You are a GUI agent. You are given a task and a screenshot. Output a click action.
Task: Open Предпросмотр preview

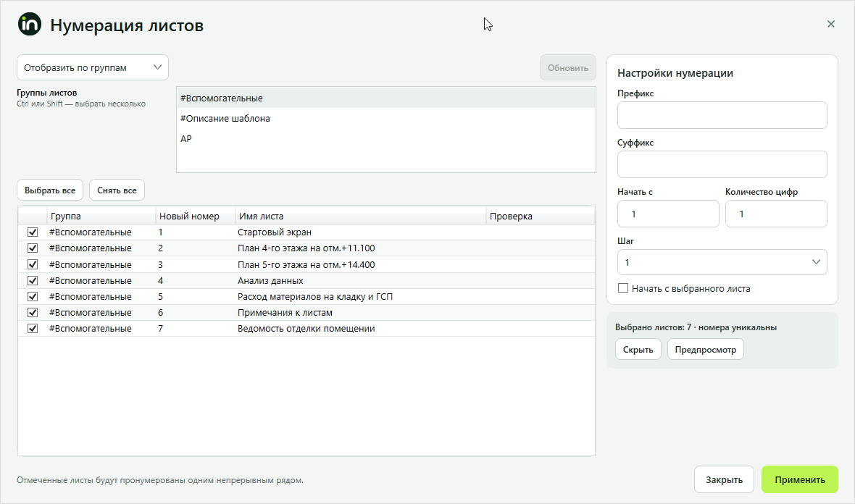[706, 349]
